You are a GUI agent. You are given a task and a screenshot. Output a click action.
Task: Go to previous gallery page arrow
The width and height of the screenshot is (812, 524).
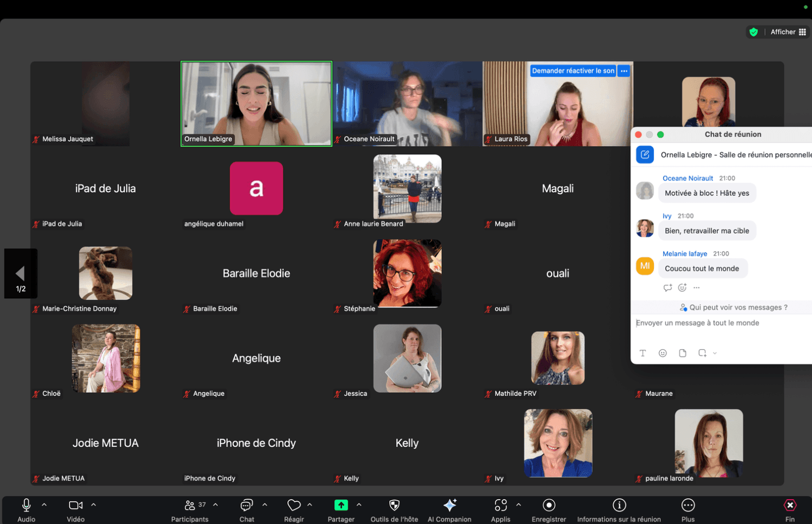tap(21, 273)
